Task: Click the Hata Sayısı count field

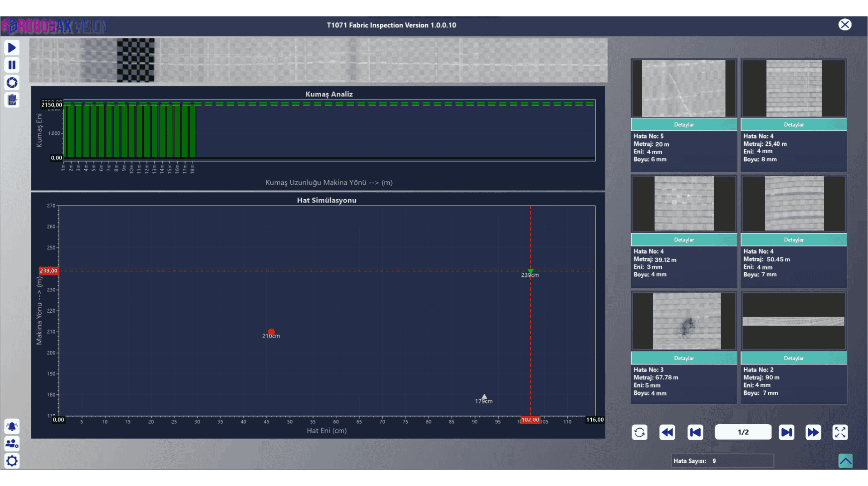Action: point(722,461)
